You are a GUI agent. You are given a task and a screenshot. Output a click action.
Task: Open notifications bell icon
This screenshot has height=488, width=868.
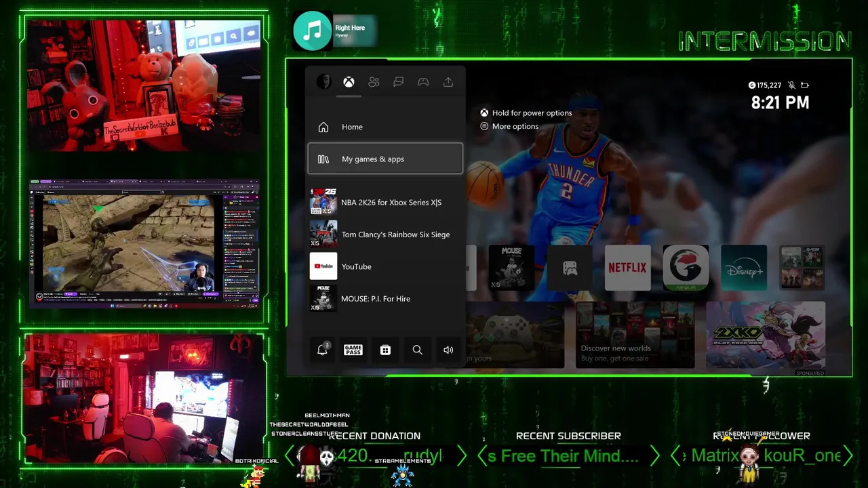pyautogui.click(x=323, y=350)
